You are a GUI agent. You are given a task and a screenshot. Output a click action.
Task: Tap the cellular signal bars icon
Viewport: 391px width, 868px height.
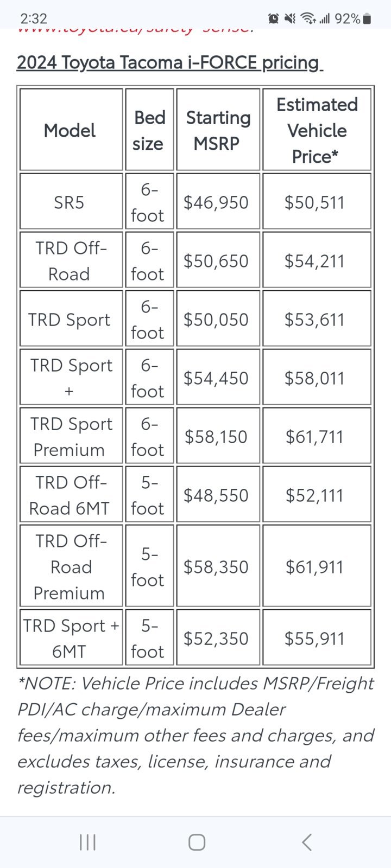[325, 19]
